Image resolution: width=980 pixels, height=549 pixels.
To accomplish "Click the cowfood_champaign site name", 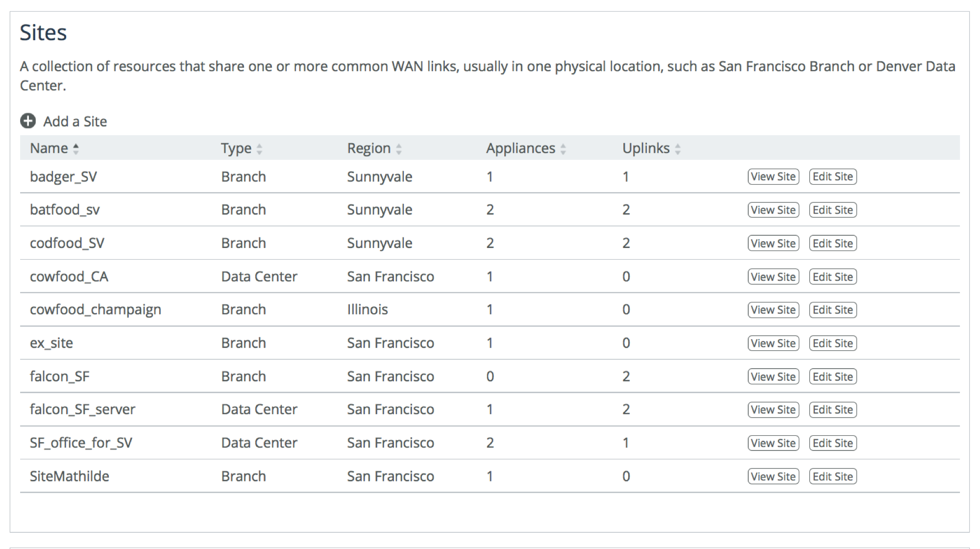I will point(96,310).
